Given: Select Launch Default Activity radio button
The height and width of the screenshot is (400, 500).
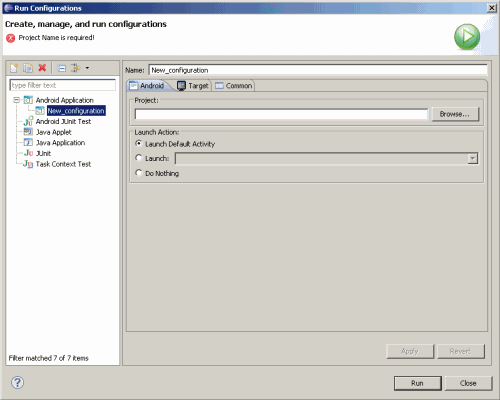Looking at the screenshot, I should [x=139, y=143].
